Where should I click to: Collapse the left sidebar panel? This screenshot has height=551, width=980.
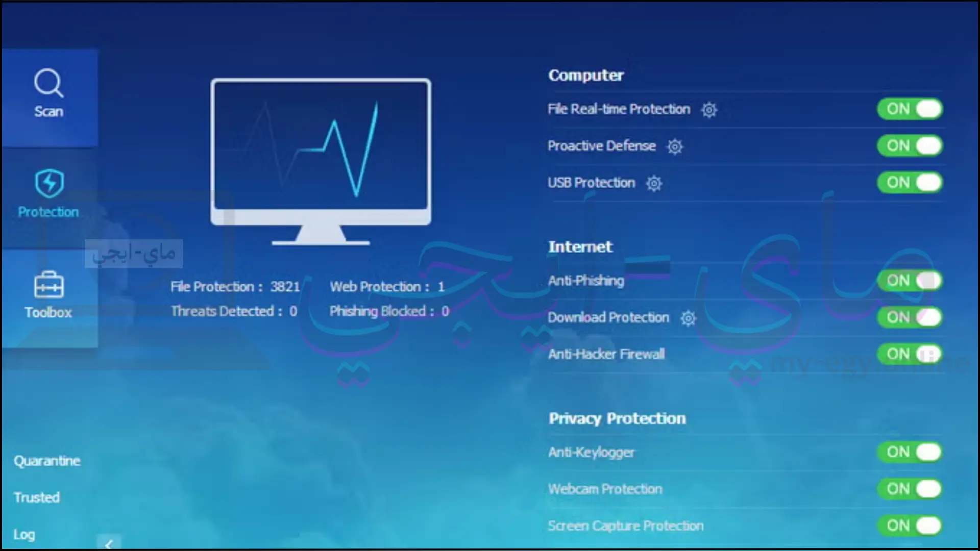tap(108, 543)
